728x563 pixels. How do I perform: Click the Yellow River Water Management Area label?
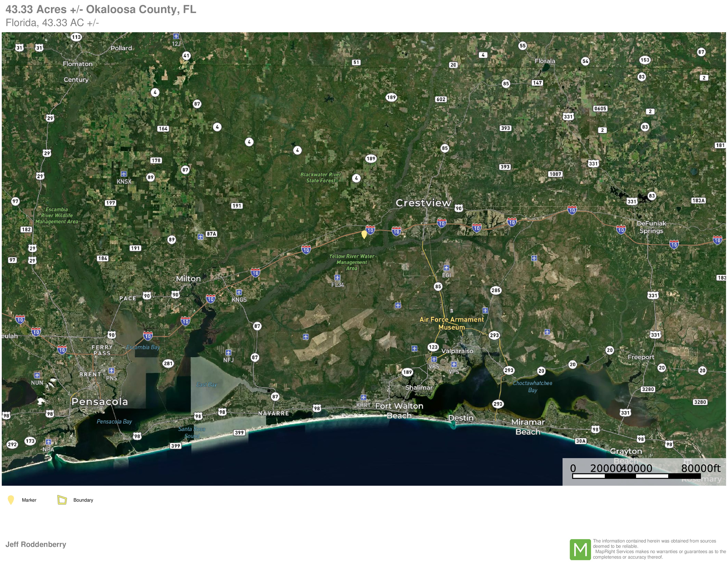point(352,262)
